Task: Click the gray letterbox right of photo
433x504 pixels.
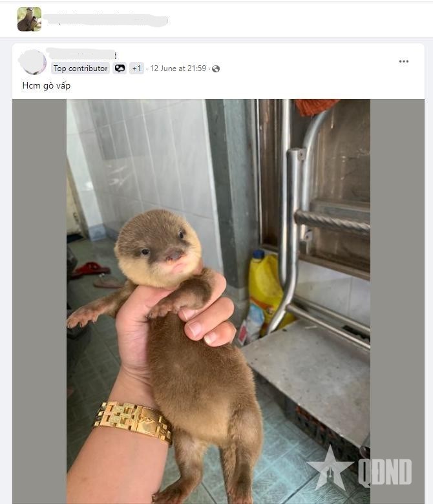Action: tap(397, 301)
